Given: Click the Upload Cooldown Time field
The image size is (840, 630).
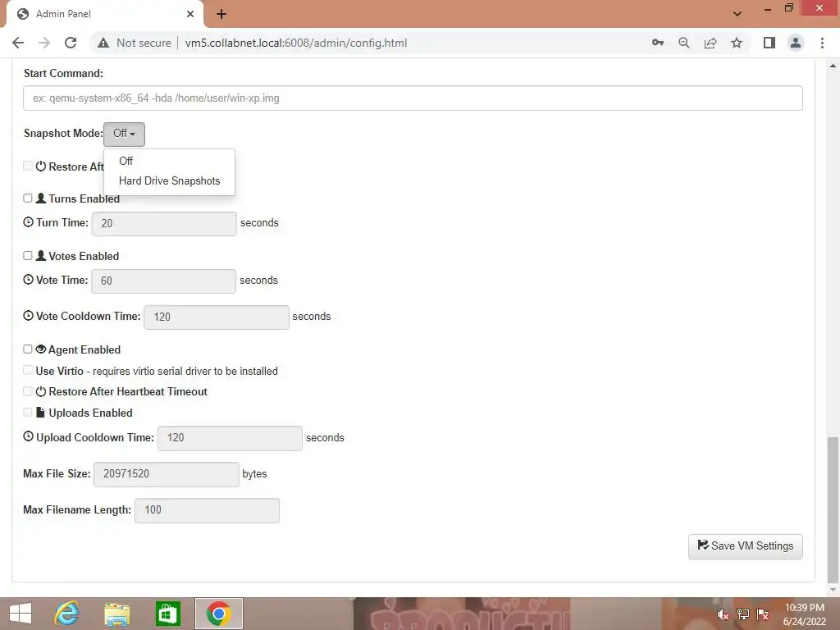Looking at the screenshot, I should [230, 438].
